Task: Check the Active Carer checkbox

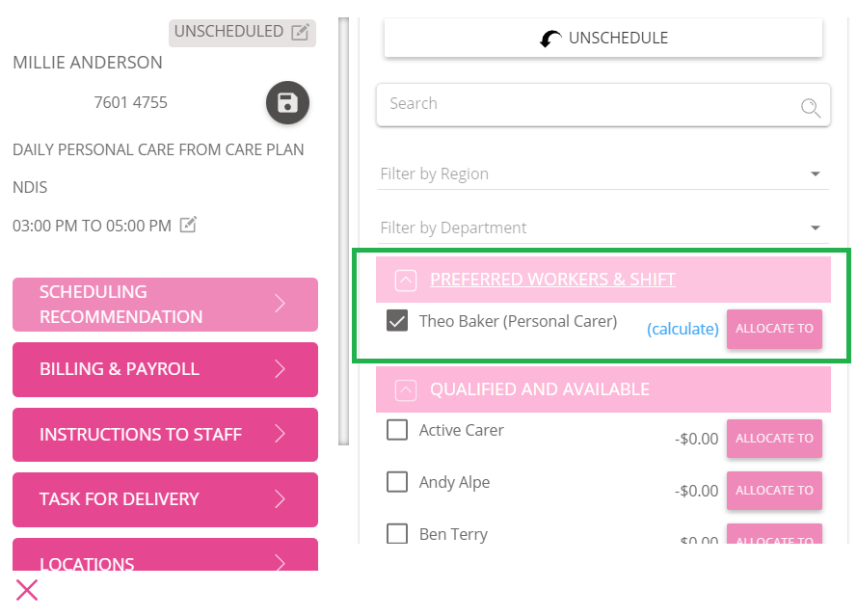Action: coord(397,430)
